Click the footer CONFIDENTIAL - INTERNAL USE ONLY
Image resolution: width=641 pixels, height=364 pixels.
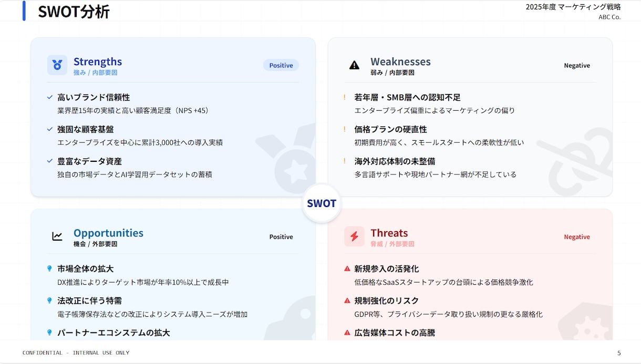point(76,353)
